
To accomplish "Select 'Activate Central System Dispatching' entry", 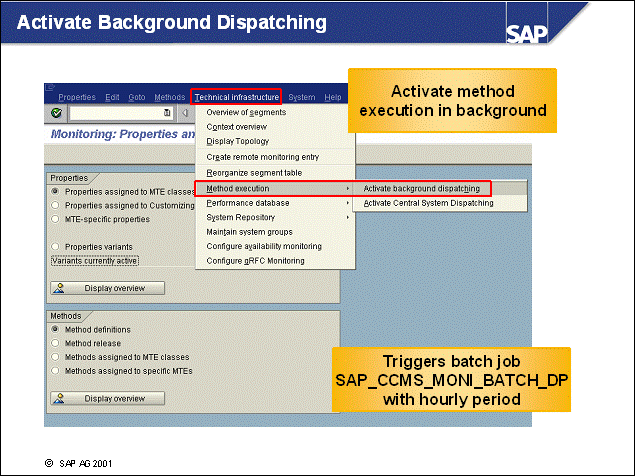I will [x=428, y=203].
